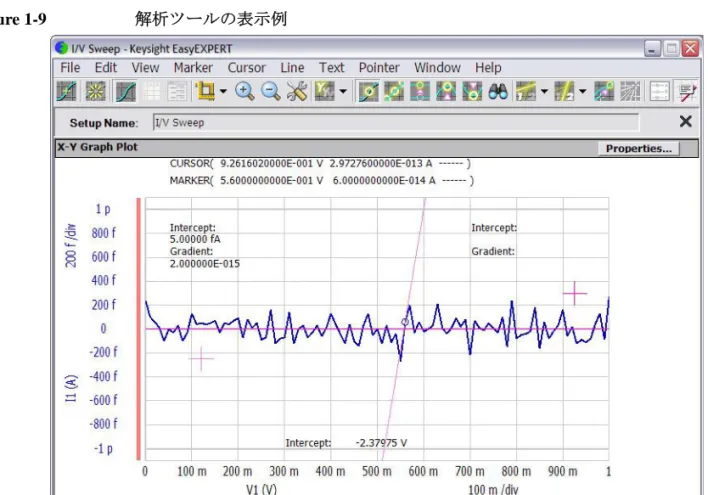The width and height of the screenshot is (708, 495).
Task: Open the Cursor menu
Action: coord(247,68)
